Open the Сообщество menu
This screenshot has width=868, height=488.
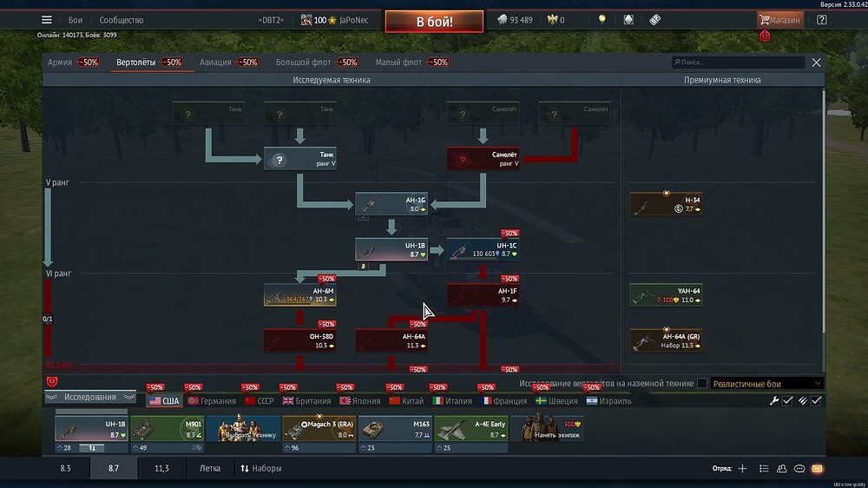click(122, 20)
